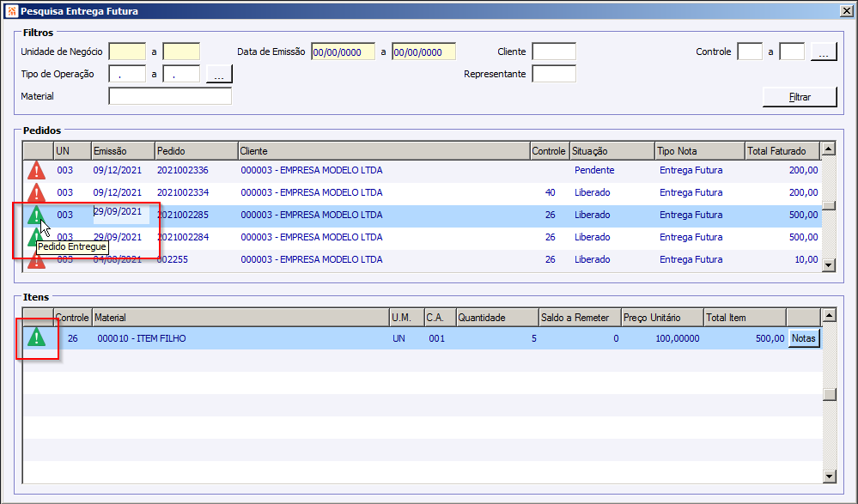
Task: Sort Pedidos by Cliente column header
Action: click(384, 151)
